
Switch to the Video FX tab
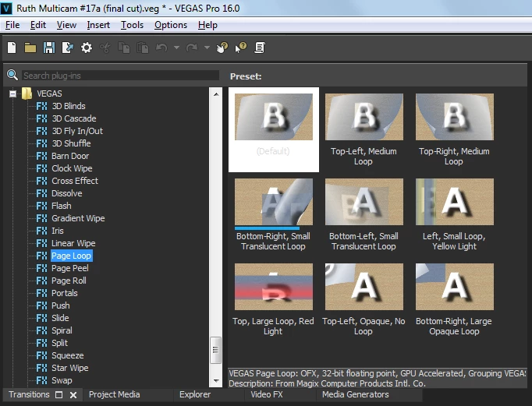tap(267, 394)
